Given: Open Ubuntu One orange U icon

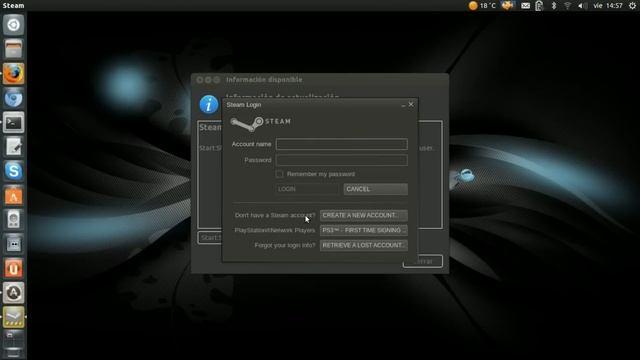Looking at the screenshot, I should pos(13,269).
